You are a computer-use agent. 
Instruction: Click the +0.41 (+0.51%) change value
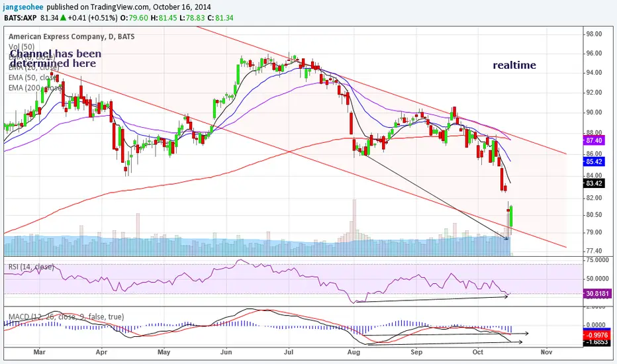pos(93,18)
